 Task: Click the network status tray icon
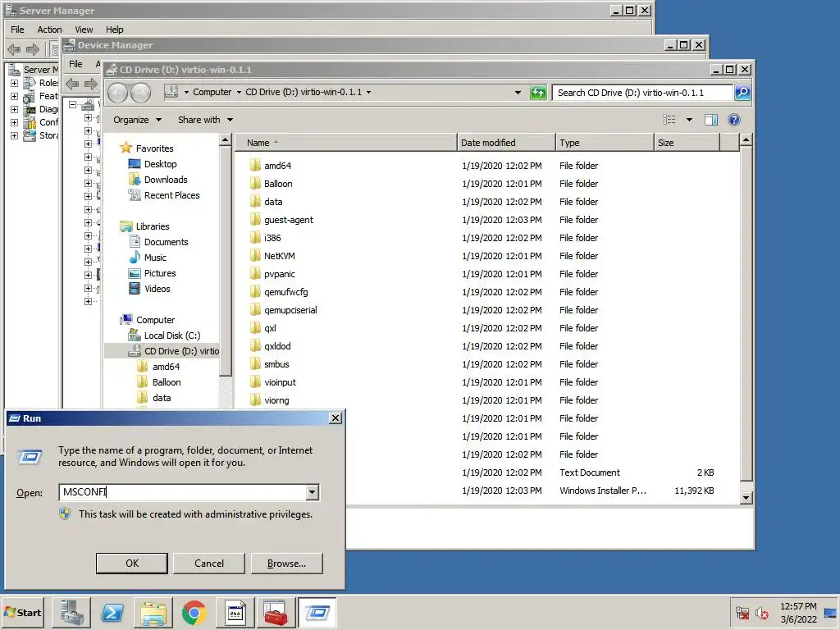point(742,612)
